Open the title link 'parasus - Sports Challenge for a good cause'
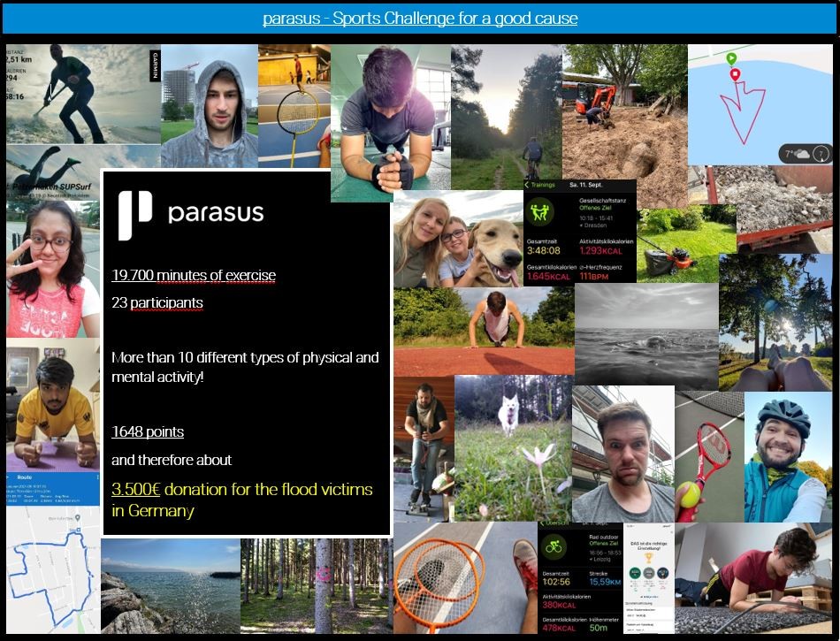840x641 pixels. (x=420, y=19)
